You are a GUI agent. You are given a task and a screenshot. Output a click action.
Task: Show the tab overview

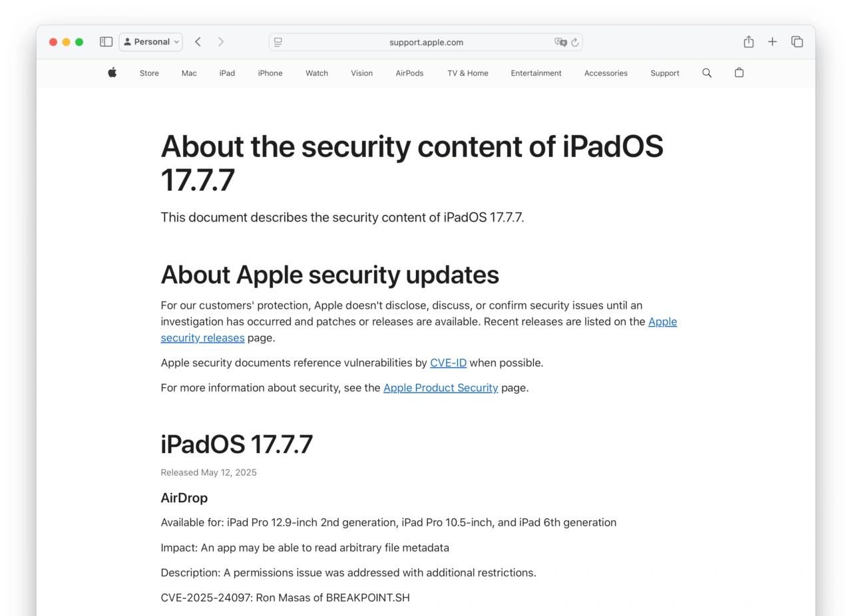coord(797,42)
